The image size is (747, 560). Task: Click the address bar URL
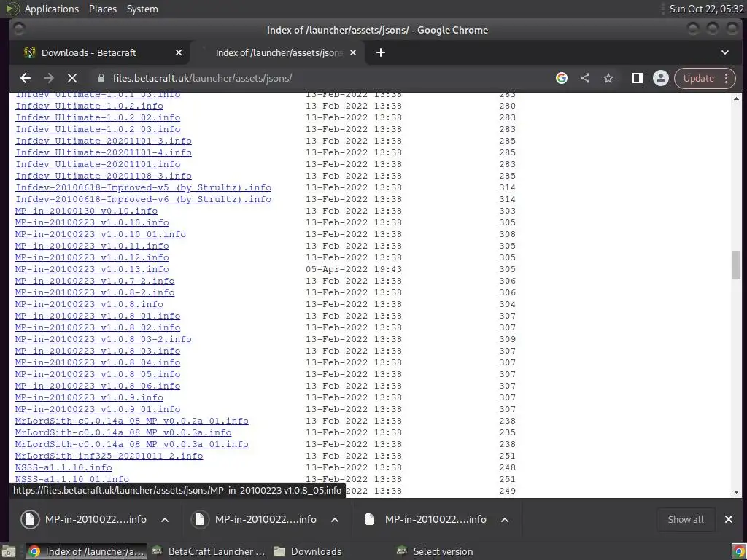(x=203, y=78)
